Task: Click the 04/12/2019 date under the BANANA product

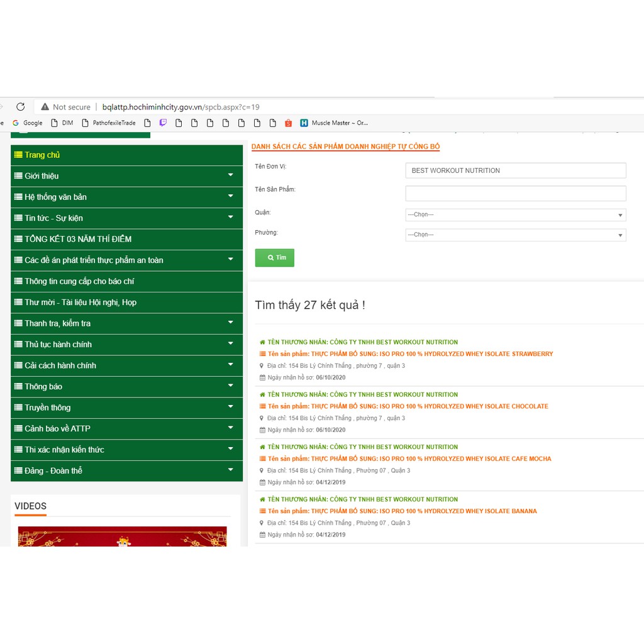Action: coord(331,535)
